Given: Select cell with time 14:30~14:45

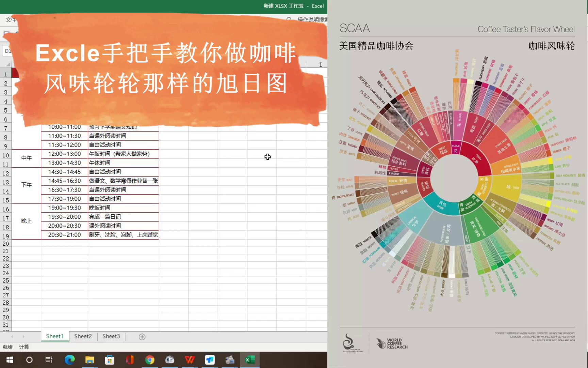Looking at the screenshot, I should [x=64, y=172].
